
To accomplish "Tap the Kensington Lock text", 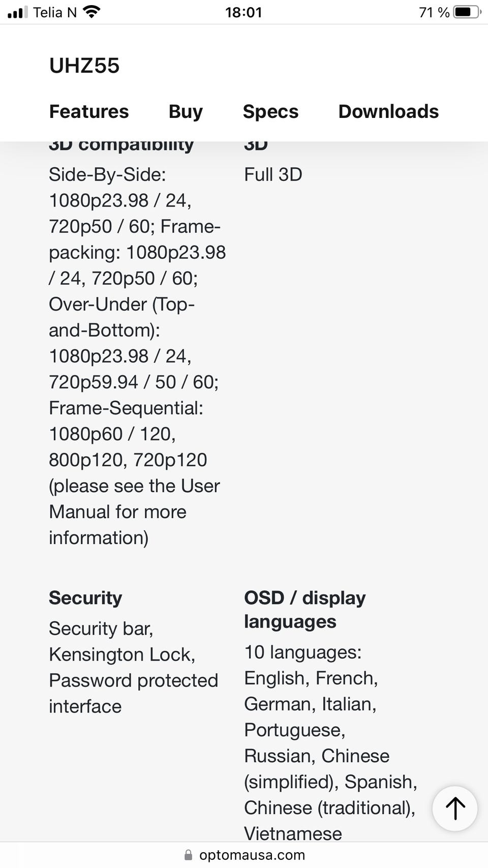I will (x=122, y=654).
